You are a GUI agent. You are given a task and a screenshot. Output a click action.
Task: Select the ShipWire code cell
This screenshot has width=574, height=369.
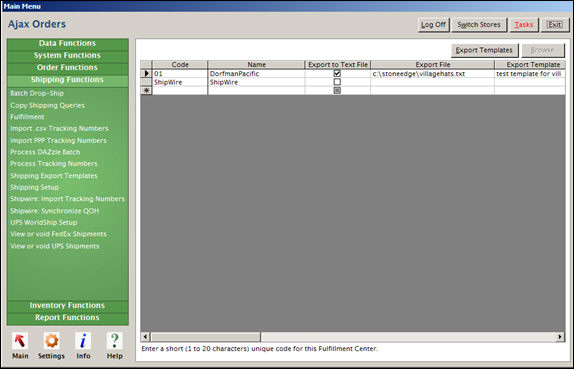[180, 82]
